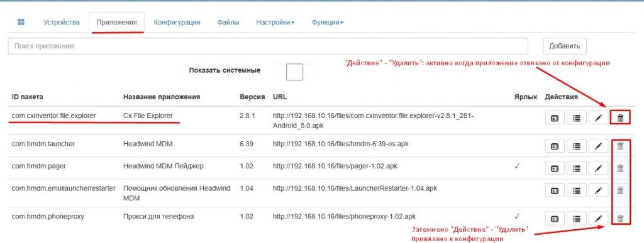
Task: Click the com.hmdm.phoneproxy package ID
Action: pyautogui.click(x=48, y=217)
